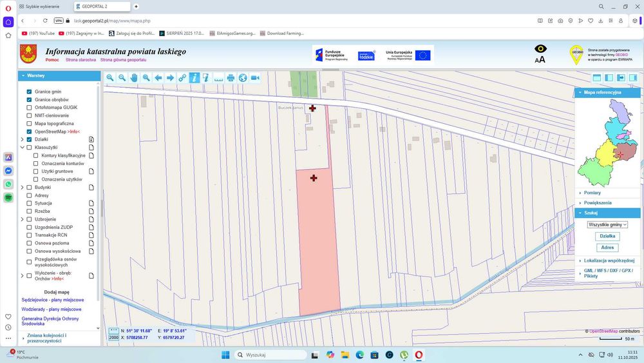Switch to GEOPORTAL 2 browser tab
This screenshot has height=363, width=644.
[x=102, y=6]
